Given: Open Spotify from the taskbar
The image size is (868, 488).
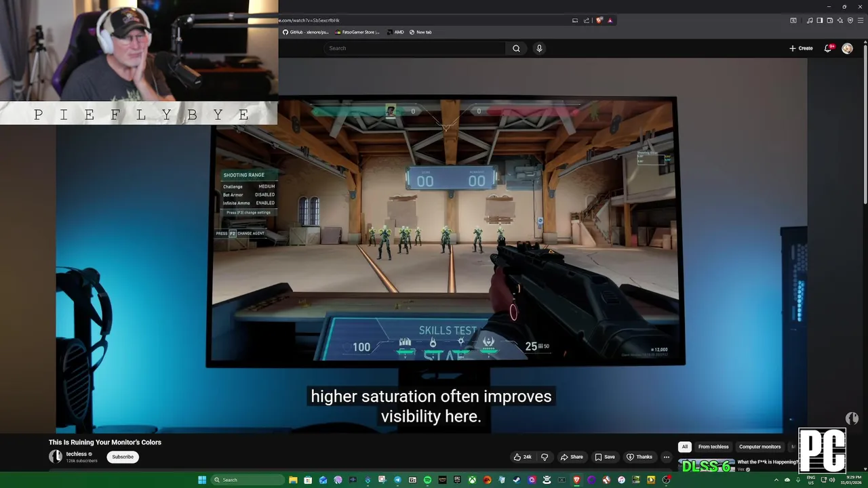Looking at the screenshot, I should (427, 480).
